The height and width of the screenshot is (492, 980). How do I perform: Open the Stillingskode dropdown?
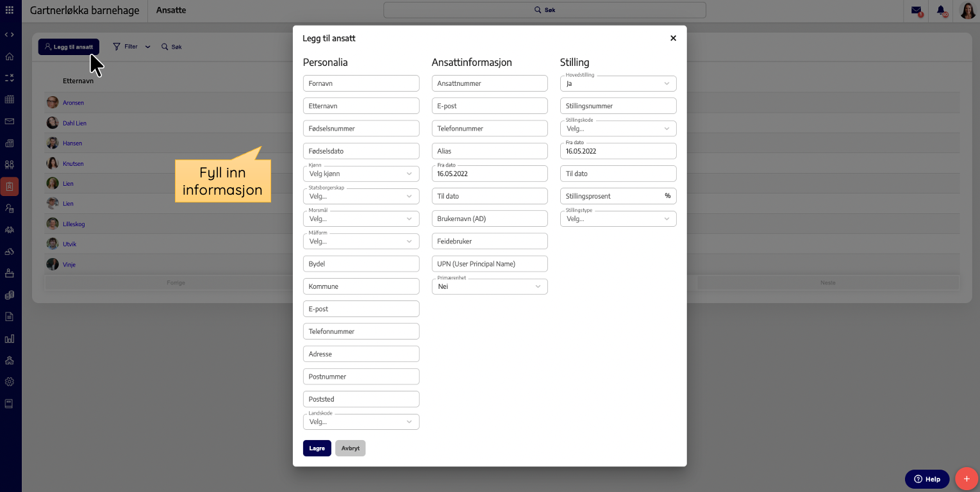tap(618, 128)
